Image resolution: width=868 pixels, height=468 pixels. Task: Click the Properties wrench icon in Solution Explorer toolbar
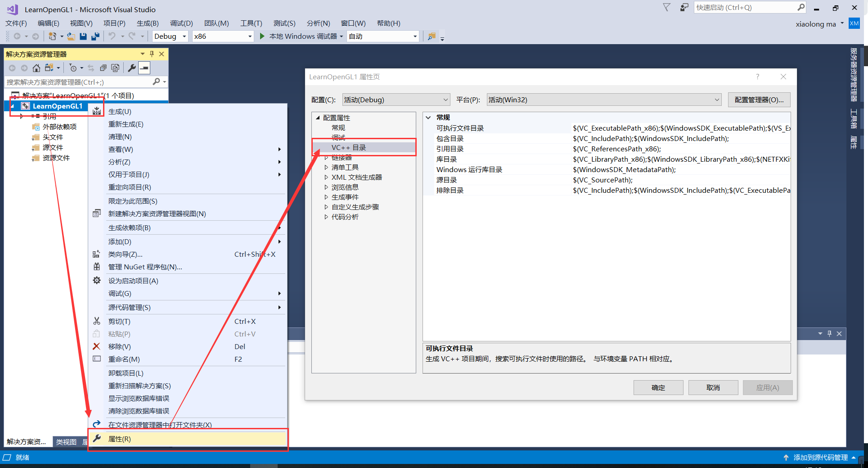click(132, 68)
